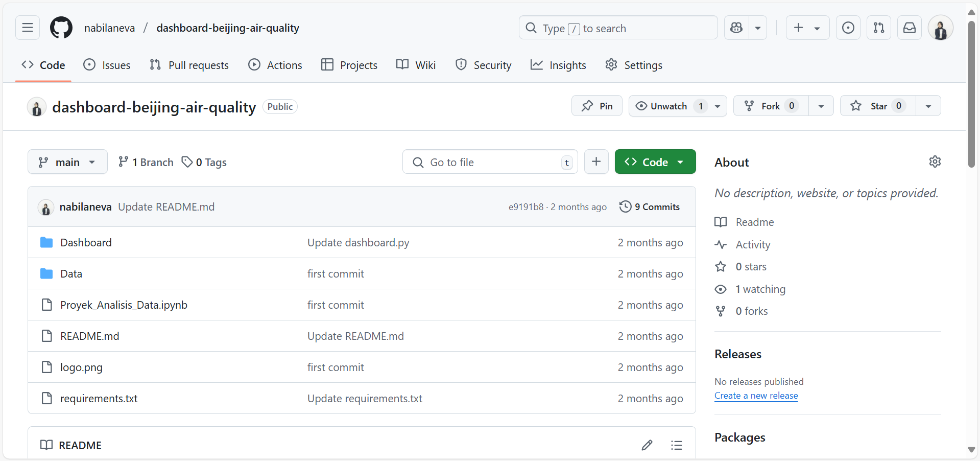Toggle Unwatch for this repository
This screenshot has height=461, width=980.
click(x=668, y=106)
